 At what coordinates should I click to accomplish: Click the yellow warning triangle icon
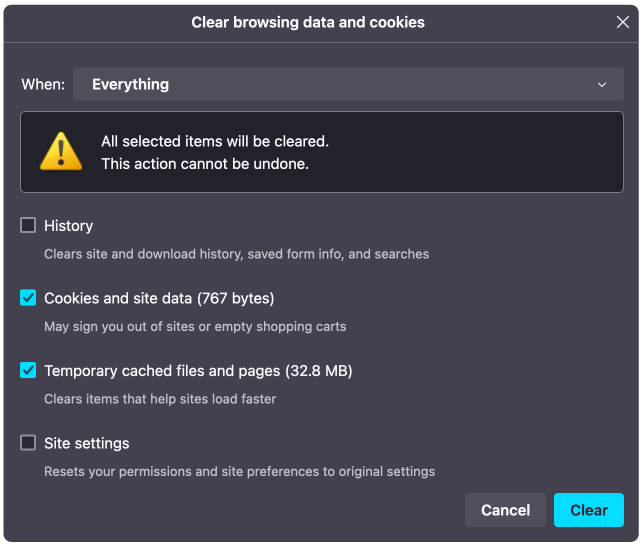click(61, 151)
